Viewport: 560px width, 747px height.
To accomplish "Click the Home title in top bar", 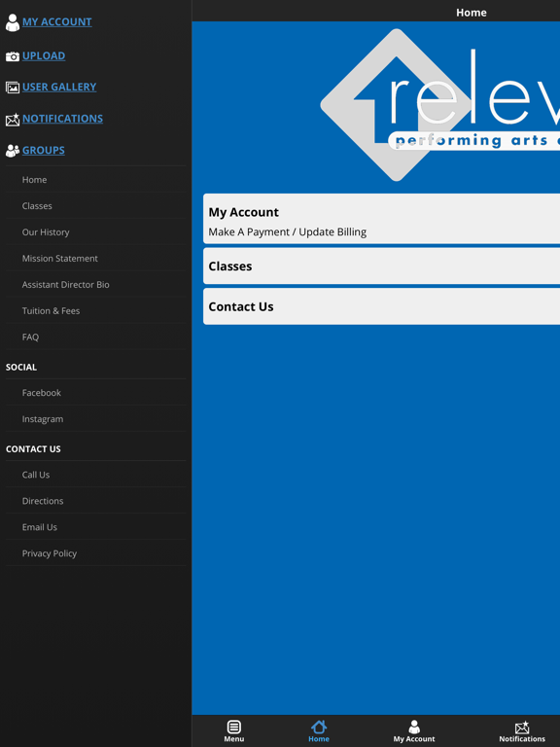I will point(471,13).
